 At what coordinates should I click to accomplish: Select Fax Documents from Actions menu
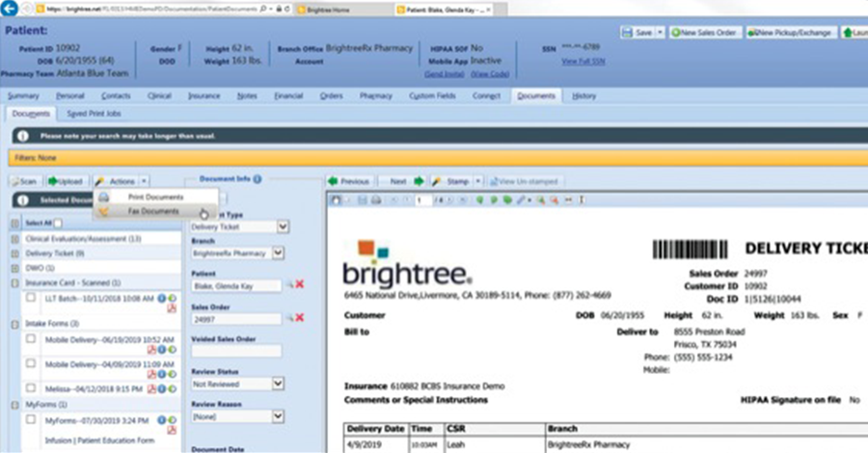tap(153, 211)
